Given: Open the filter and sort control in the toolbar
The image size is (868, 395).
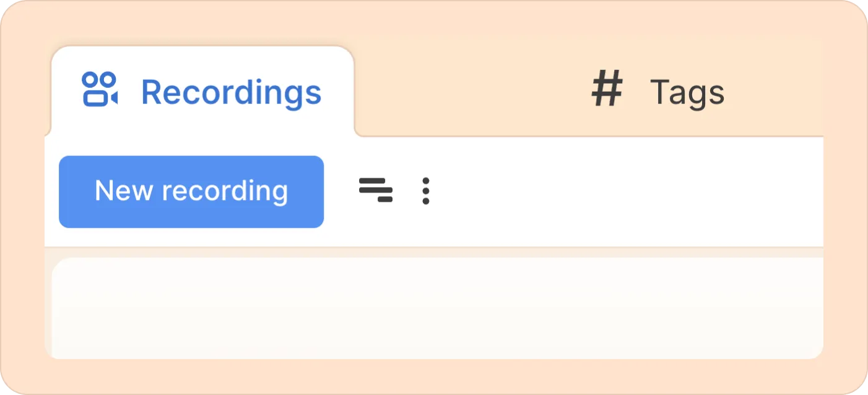Looking at the screenshot, I should (376, 190).
